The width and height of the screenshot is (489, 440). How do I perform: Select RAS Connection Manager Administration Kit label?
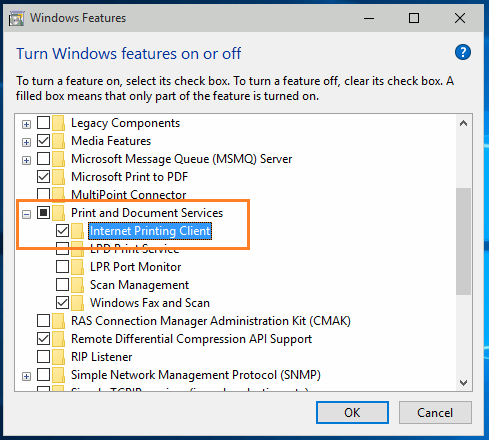(x=211, y=321)
